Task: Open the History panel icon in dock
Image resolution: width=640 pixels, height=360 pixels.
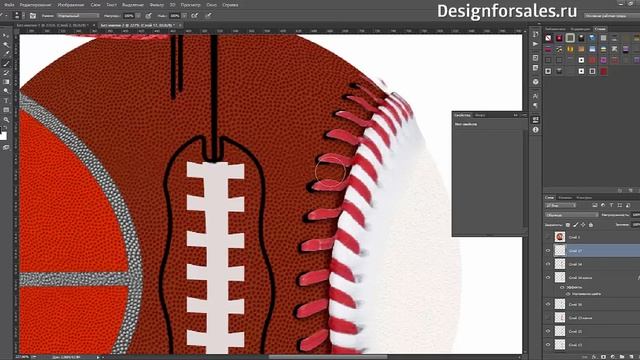Action: click(x=536, y=34)
